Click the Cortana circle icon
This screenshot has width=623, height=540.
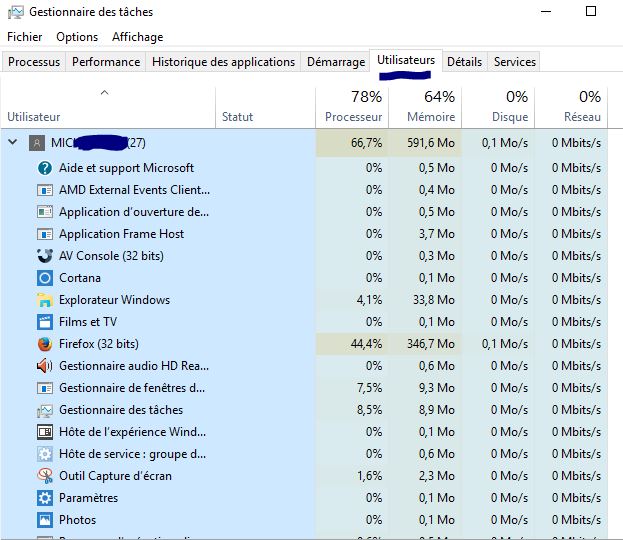[45, 278]
